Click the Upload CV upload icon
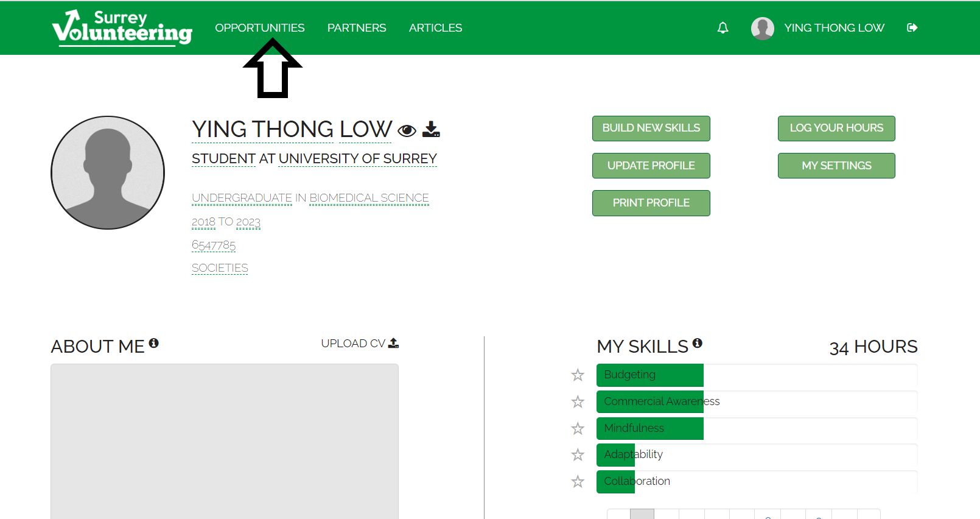This screenshot has height=519, width=980. (393, 343)
